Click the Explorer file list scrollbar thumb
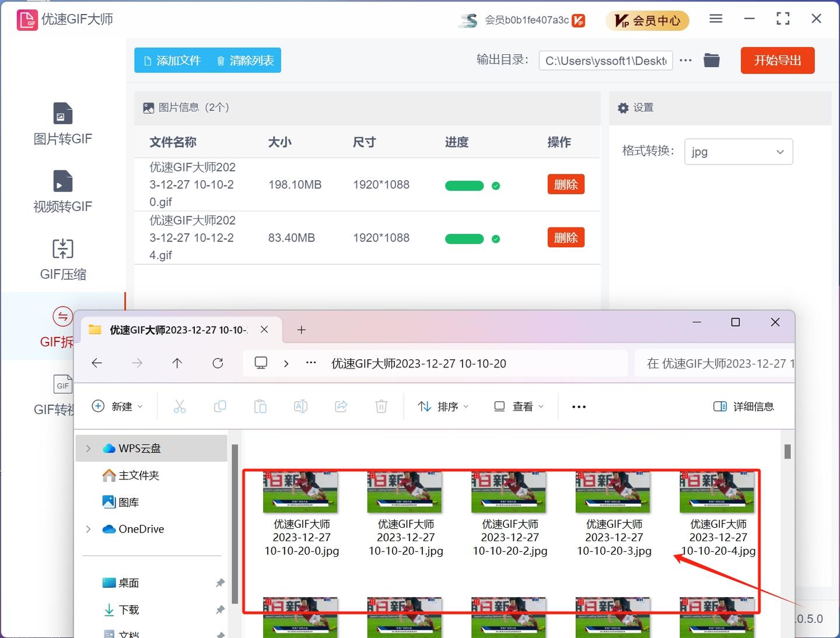Screen dimensions: 840x638 tap(787, 451)
